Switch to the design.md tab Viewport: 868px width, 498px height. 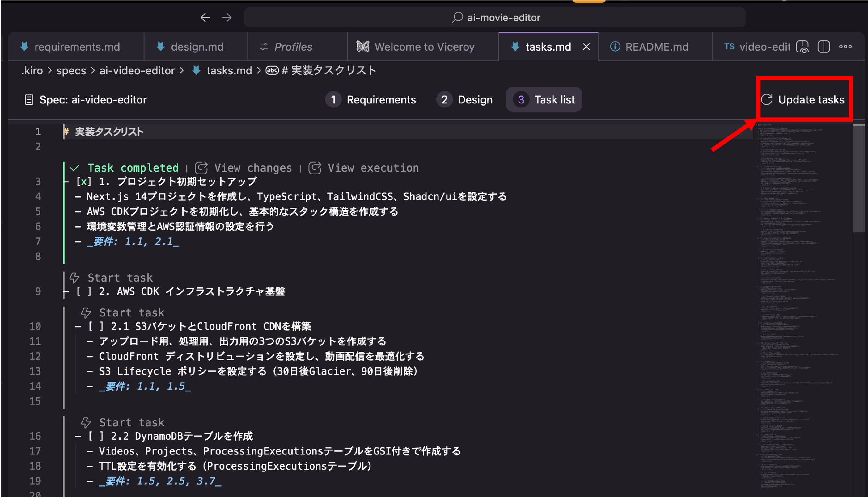(197, 47)
